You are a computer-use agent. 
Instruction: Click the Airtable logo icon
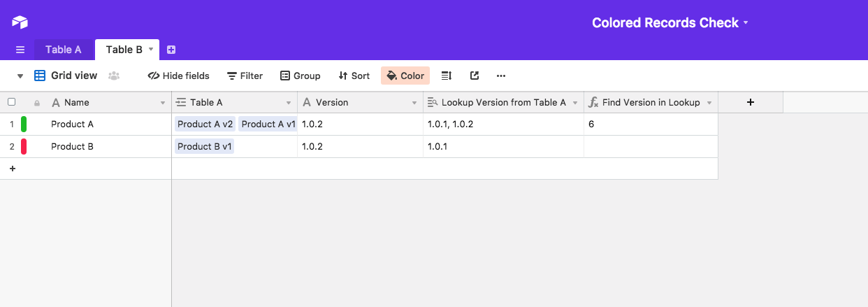point(20,22)
